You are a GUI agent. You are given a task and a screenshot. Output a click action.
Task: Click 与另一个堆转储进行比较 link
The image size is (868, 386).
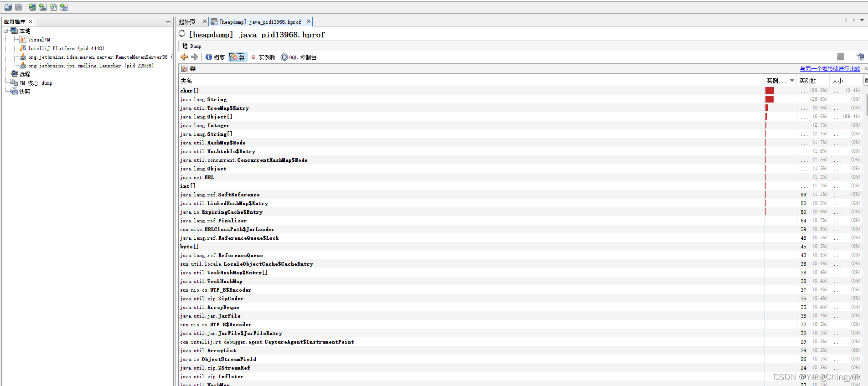[830, 69]
